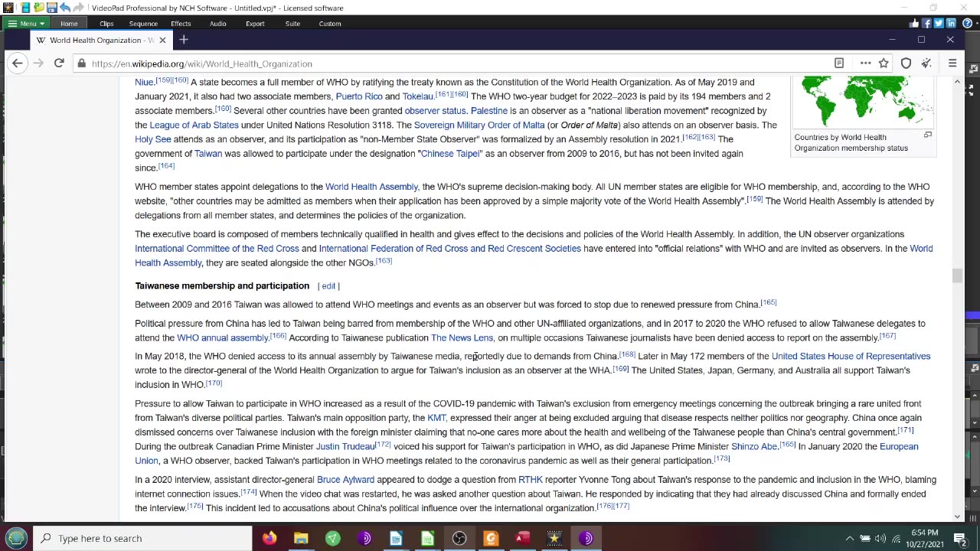The height and width of the screenshot is (551, 980).
Task: Open the WHO annual assembly link
Action: coord(223,337)
